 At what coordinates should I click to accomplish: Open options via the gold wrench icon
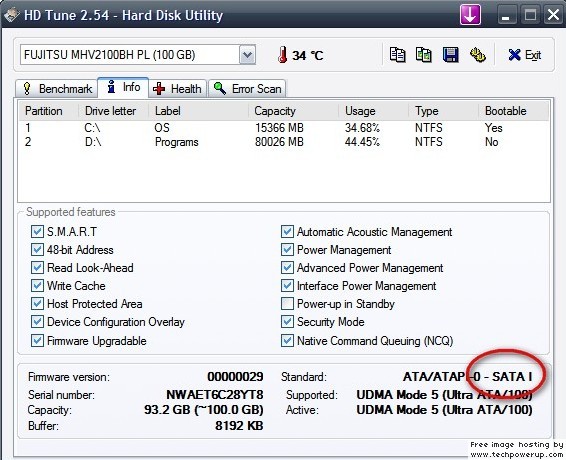tap(478, 55)
